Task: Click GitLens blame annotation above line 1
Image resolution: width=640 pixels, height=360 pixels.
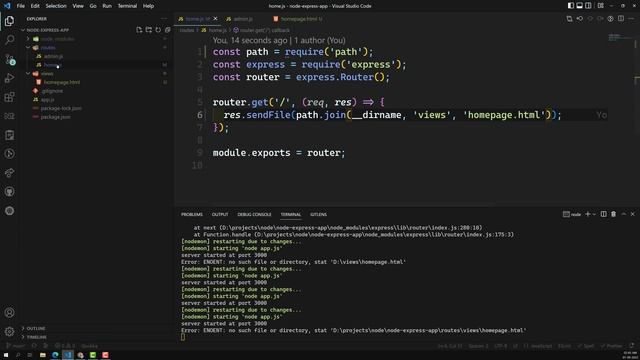Action: [279, 40]
